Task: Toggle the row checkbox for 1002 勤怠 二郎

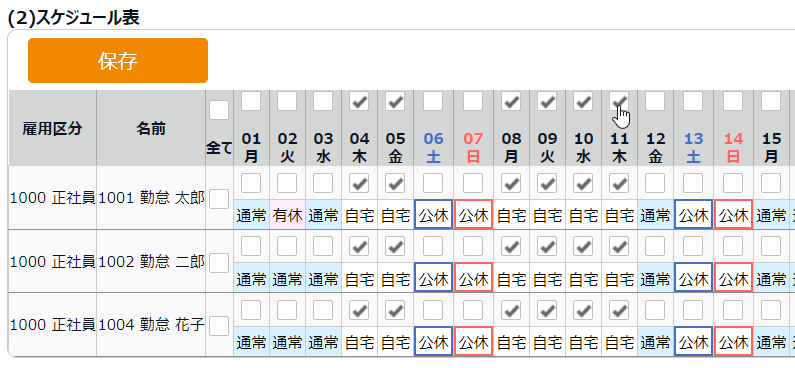Action: click(x=219, y=263)
